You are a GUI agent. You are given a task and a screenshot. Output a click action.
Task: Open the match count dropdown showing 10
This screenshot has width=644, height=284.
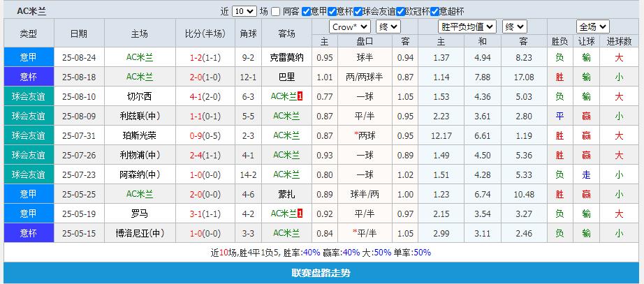coord(244,11)
